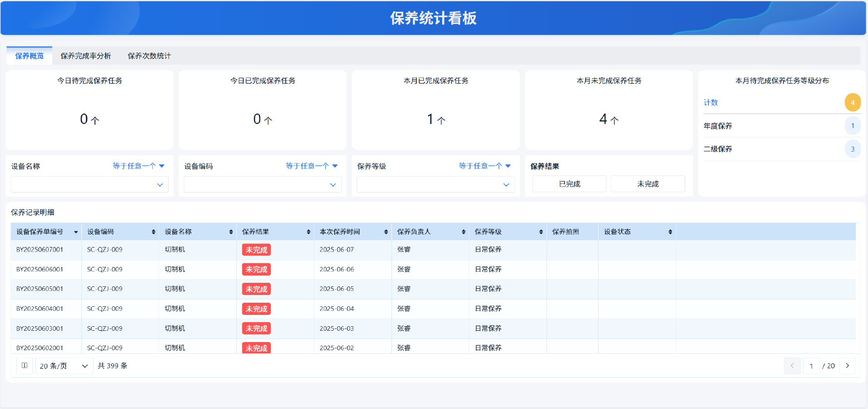Sort table by 设备名称 column icon
Image resolution: width=868 pixels, height=409 pixels.
pyautogui.click(x=231, y=232)
